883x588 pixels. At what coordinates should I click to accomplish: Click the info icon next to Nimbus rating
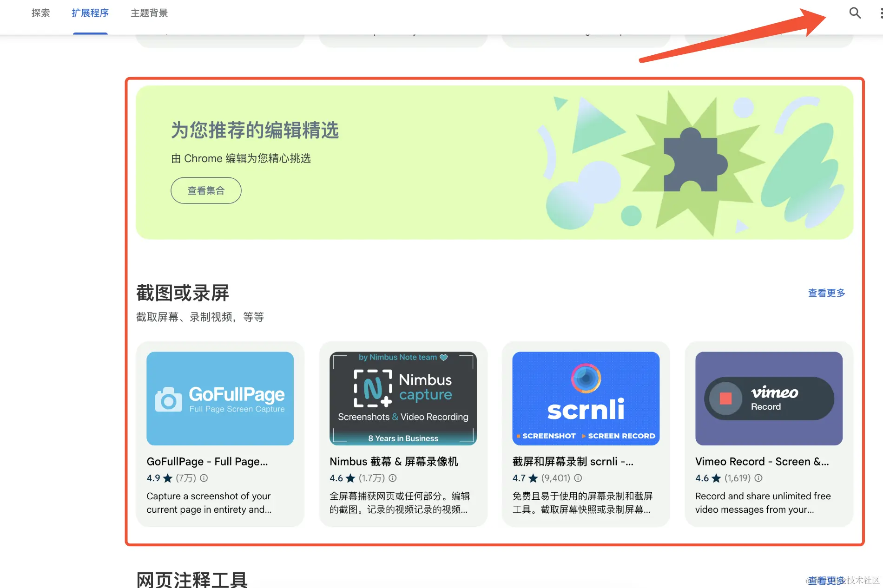[x=393, y=478]
